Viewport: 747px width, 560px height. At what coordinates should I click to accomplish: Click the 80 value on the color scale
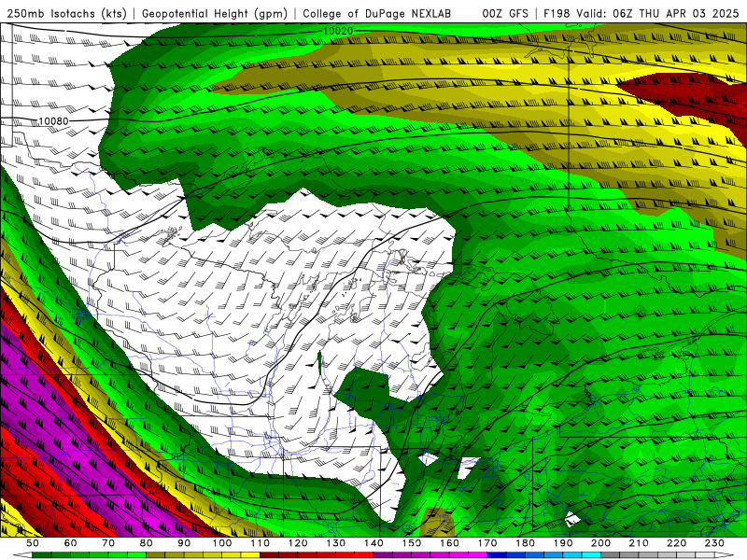click(146, 543)
